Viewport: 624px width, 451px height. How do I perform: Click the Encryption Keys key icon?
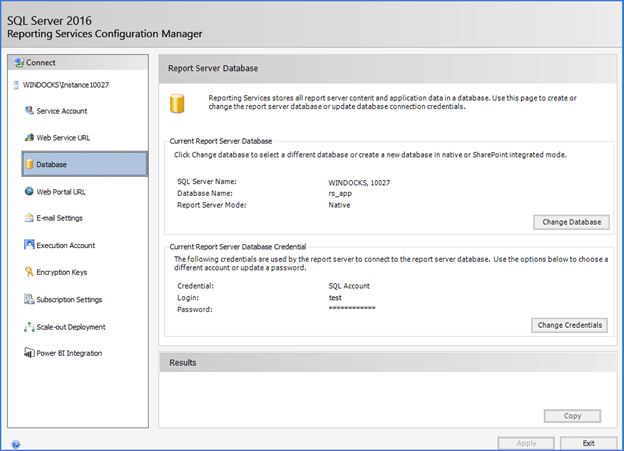[x=28, y=272]
